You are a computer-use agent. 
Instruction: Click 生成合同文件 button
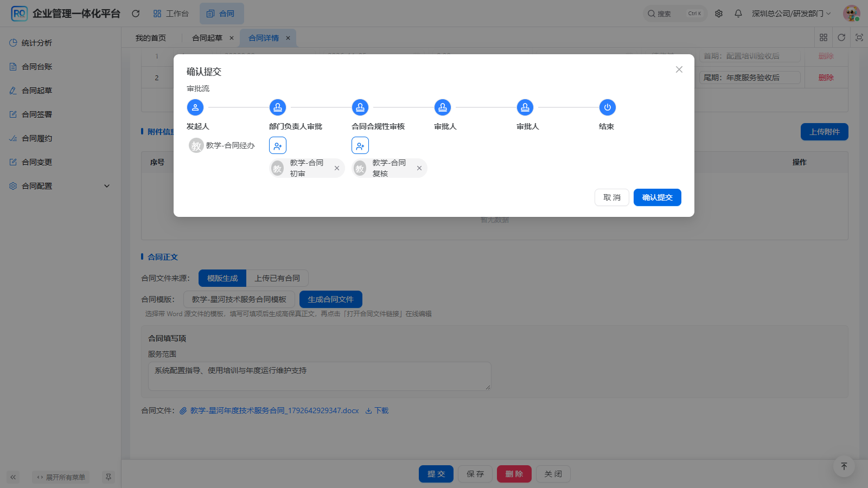point(331,299)
